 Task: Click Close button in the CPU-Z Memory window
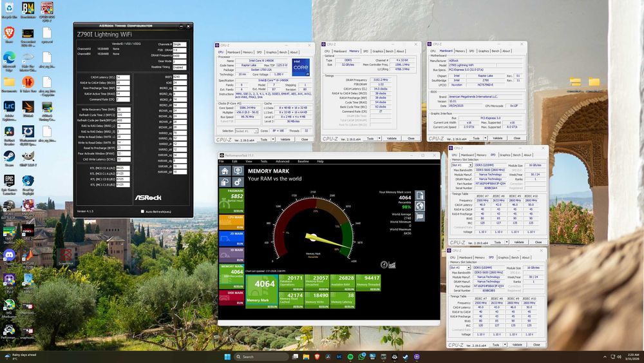tap(411, 139)
